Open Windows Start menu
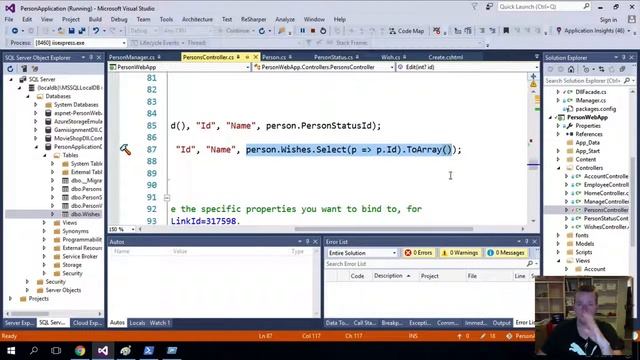 11,350
